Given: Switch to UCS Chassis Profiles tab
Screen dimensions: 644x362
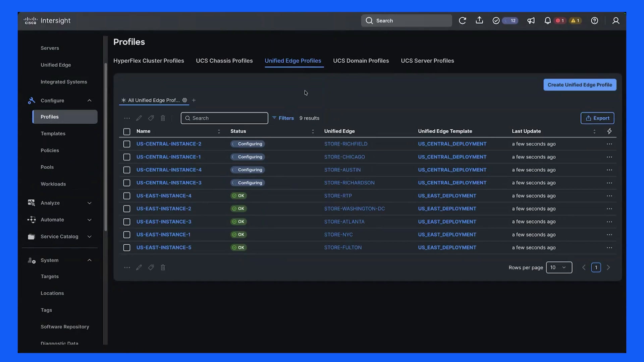Looking at the screenshot, I should (224, 61).
